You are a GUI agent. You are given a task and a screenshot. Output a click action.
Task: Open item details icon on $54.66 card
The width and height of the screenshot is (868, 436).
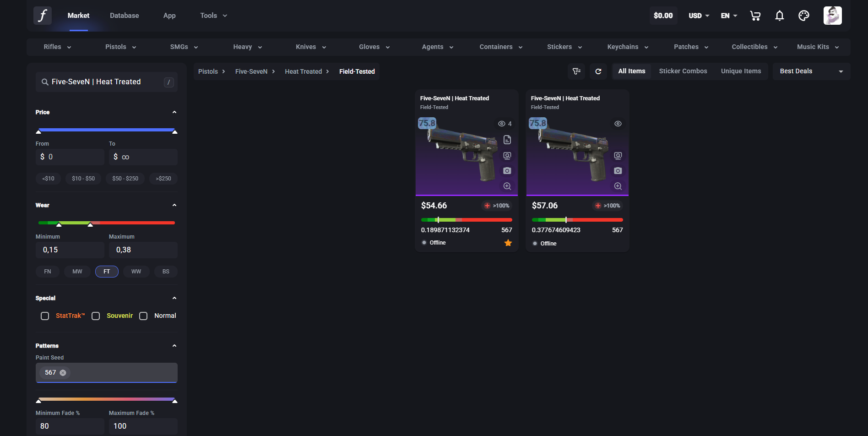(x=507, y=140)
